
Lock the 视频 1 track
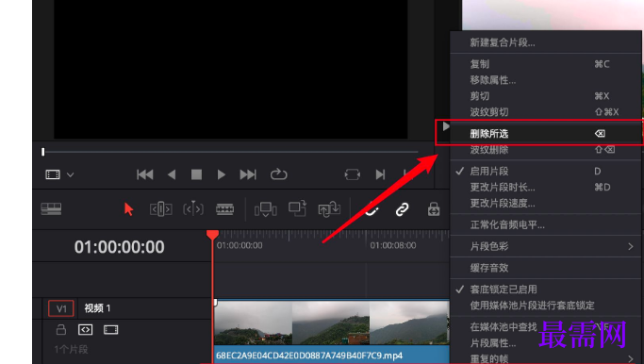[x=61, y=329]
